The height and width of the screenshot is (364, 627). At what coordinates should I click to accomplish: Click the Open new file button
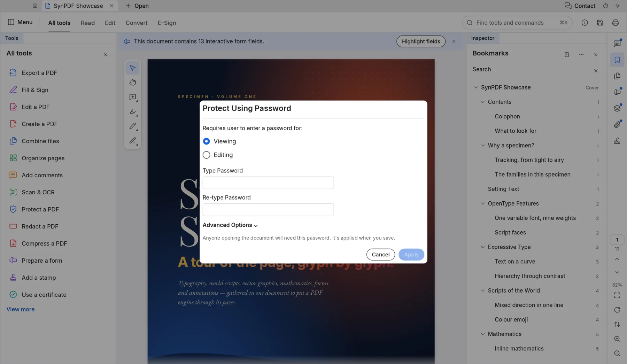click(x=137, y=6)
